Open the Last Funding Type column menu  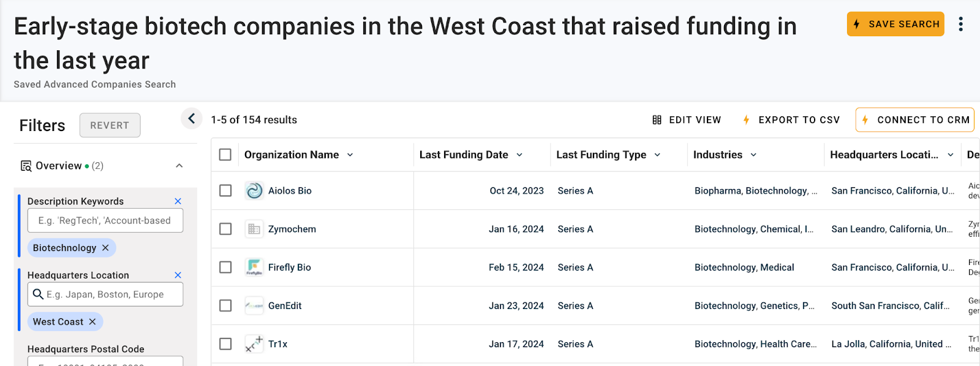tap(658, 154)
